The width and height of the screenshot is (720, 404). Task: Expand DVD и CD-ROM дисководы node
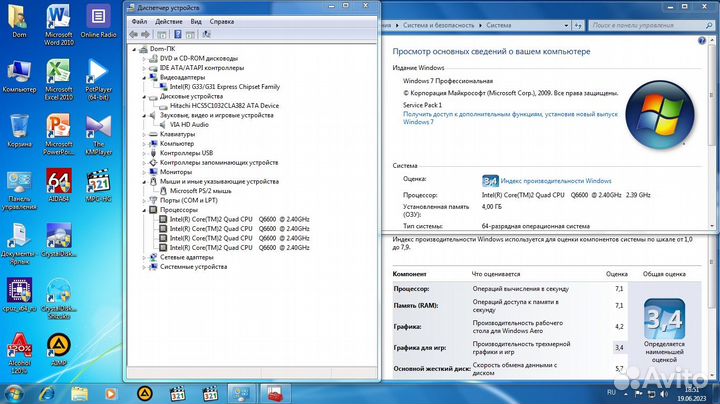click(x=144, y=59)
